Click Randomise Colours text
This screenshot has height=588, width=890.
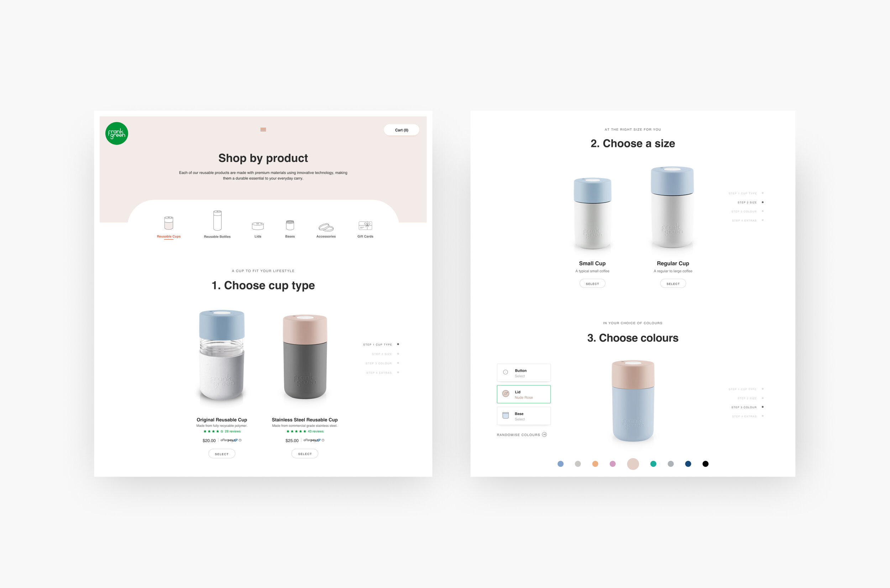[518, 435]
